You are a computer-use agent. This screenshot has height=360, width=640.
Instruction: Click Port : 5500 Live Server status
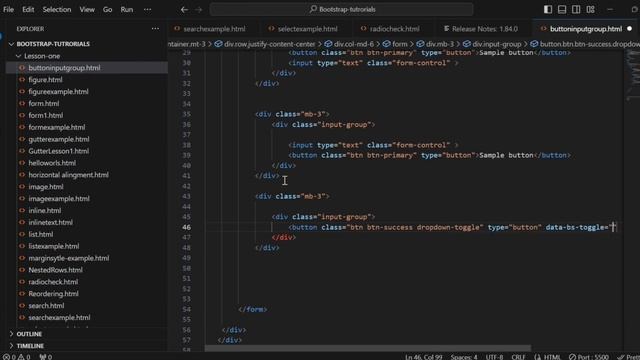tap(589, 357)
